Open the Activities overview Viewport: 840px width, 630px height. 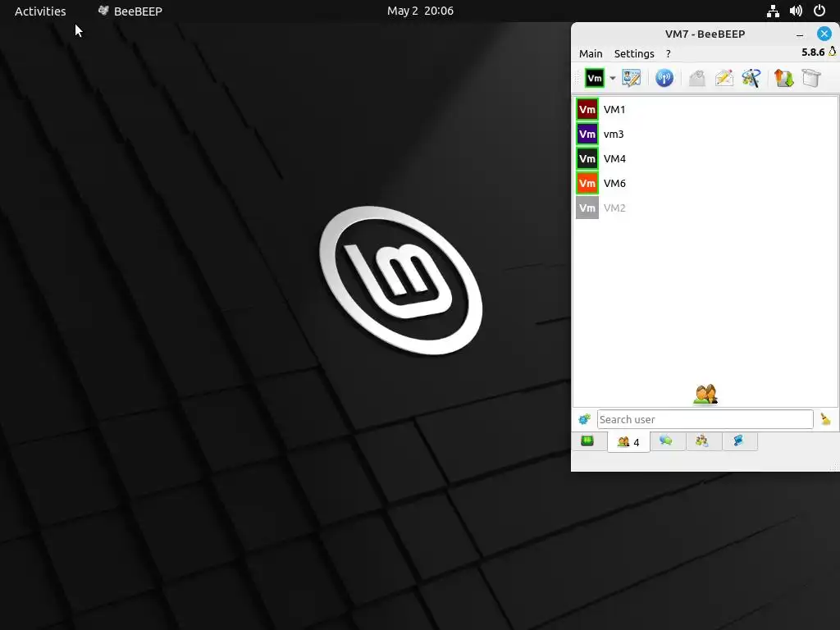[40, 11]
